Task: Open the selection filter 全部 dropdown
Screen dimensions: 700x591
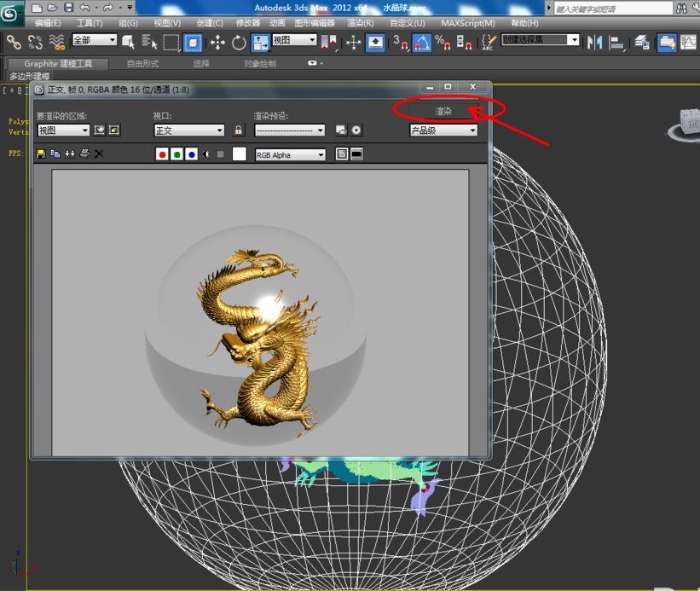Action: 95,40
